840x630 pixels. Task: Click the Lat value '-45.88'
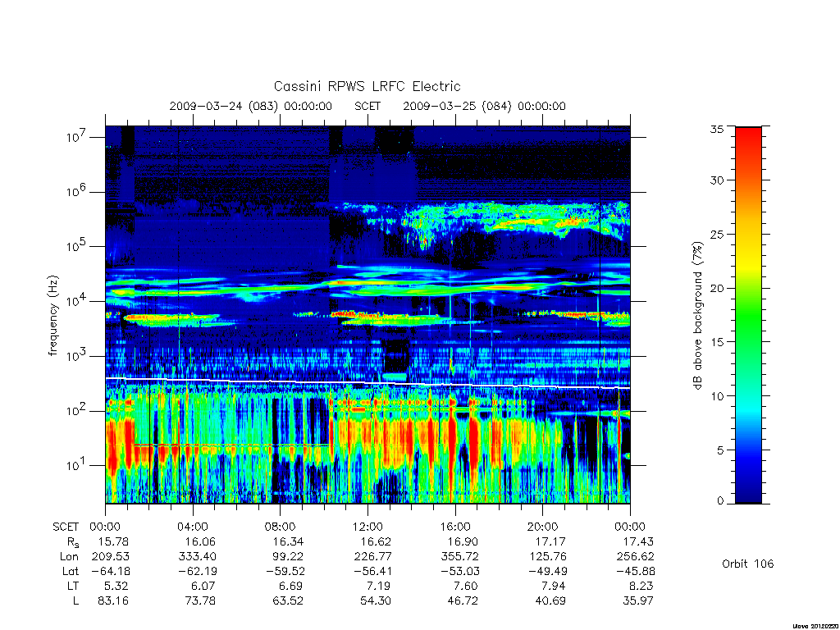click(x=636, y=571)
